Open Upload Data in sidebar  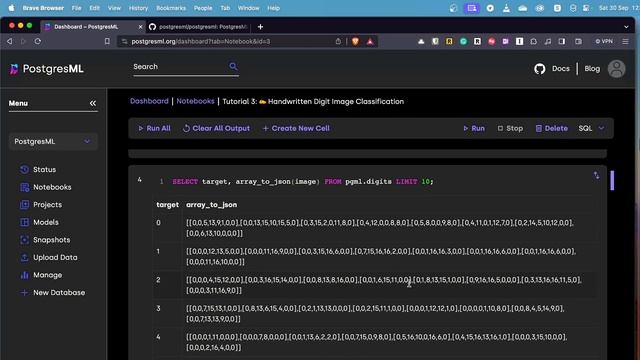[55, 257]
